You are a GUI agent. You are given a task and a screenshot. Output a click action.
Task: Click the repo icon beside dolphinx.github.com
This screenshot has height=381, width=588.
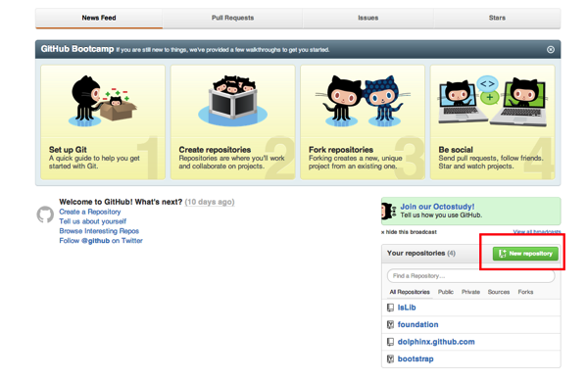point(390,342)
